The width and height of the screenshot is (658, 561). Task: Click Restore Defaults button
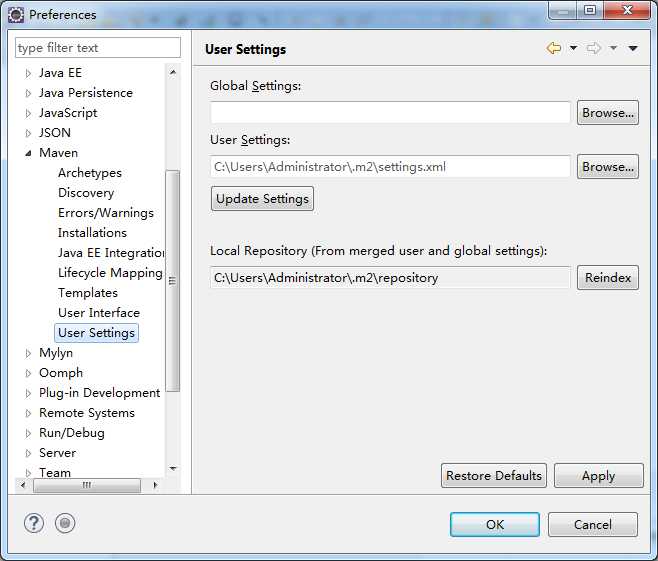tap(494, 476)
